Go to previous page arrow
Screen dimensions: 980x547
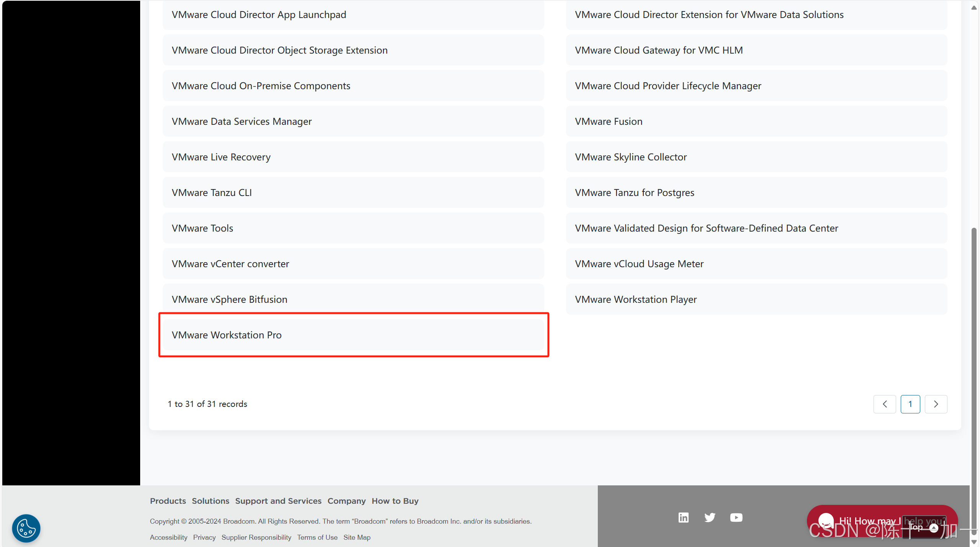(x=885, y=404)
